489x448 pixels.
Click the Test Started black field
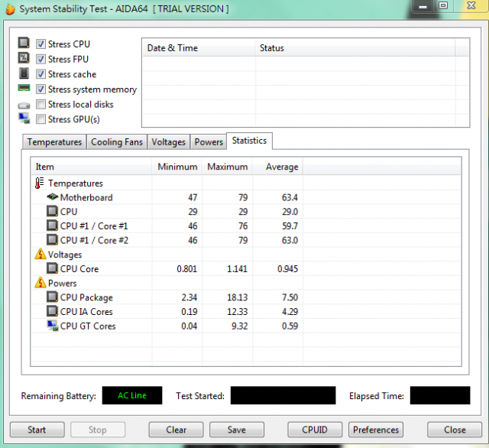[x=283, y=395]
